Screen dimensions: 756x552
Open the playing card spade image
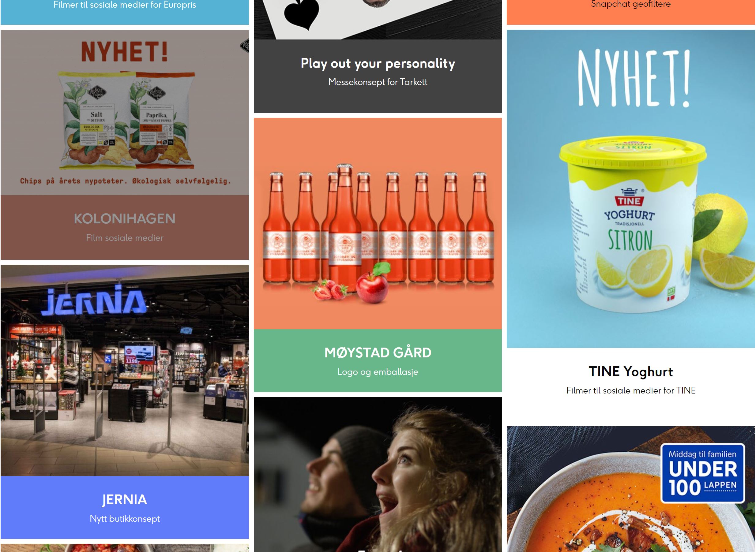point(378,20)
